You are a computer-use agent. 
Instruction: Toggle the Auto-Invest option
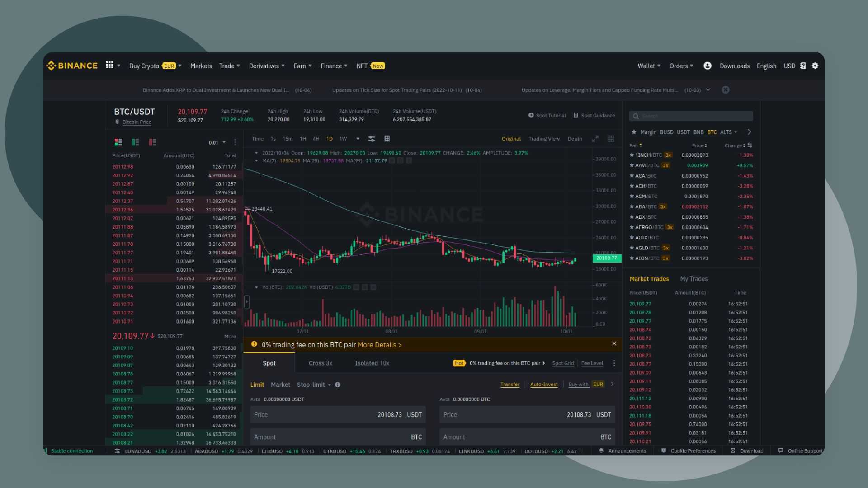544,384
